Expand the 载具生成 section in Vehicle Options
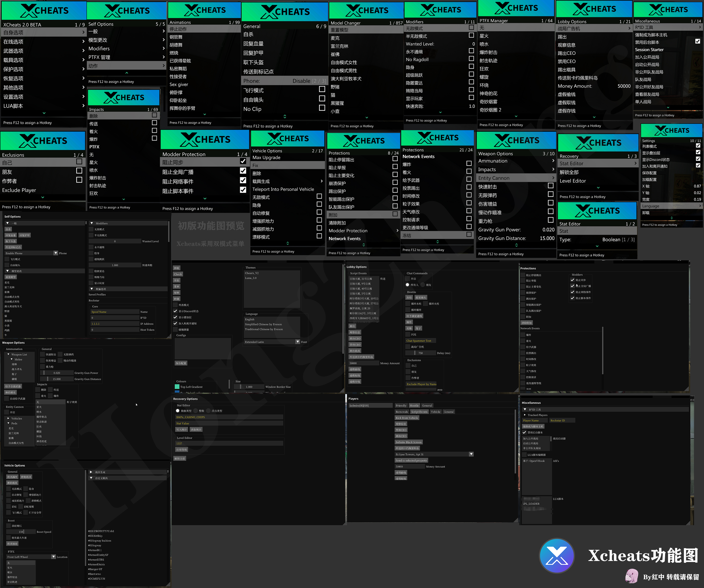 click(x=91, y=472)
